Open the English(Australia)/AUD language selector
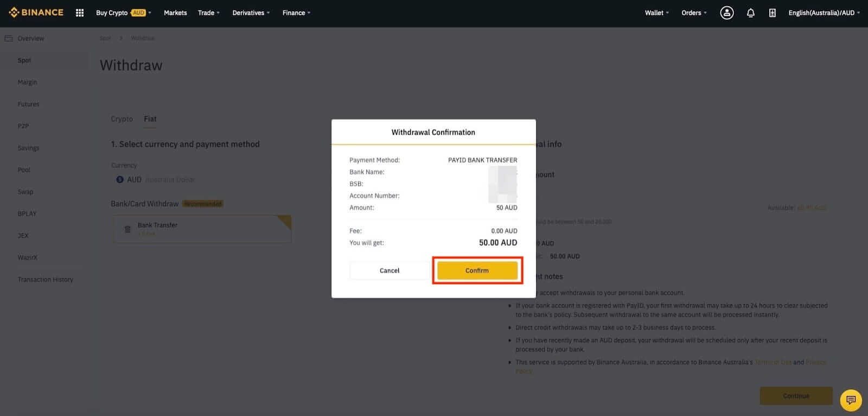This screenshot has width=868, height=416. 824,12
